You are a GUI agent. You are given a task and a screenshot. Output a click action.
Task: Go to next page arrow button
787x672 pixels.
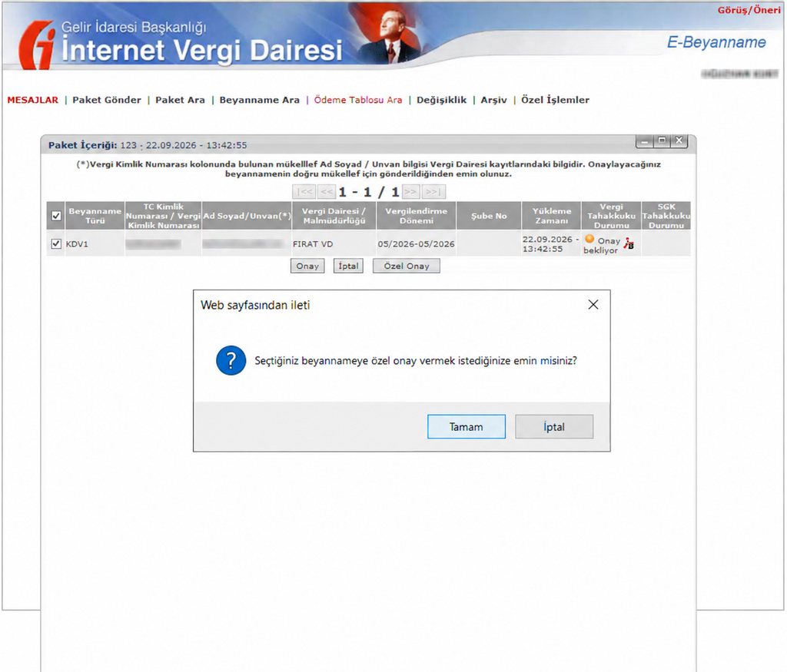[x=410, y=191]
